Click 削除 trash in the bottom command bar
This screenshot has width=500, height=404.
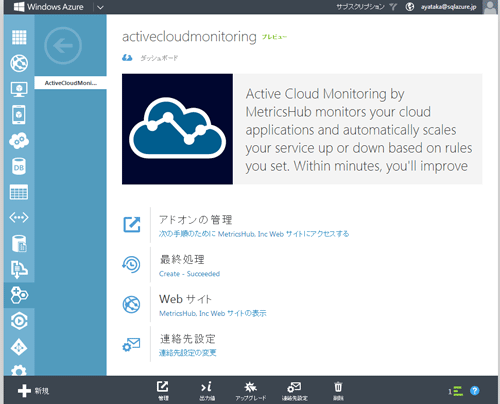(338, 391)
